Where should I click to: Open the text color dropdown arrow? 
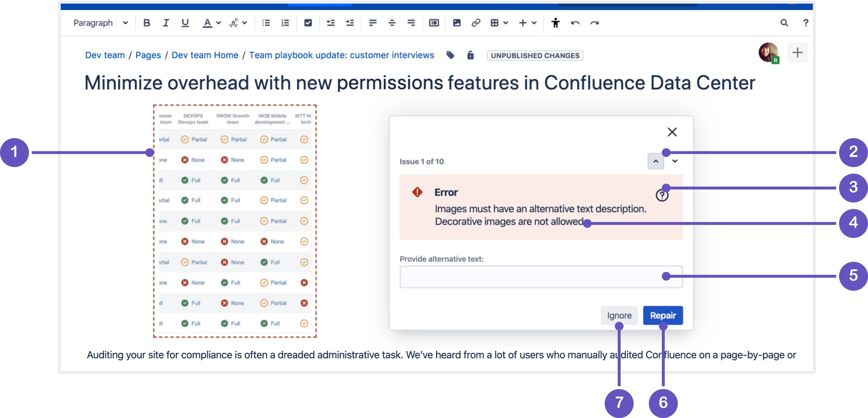pyautogui.click(x=218, y=23)
